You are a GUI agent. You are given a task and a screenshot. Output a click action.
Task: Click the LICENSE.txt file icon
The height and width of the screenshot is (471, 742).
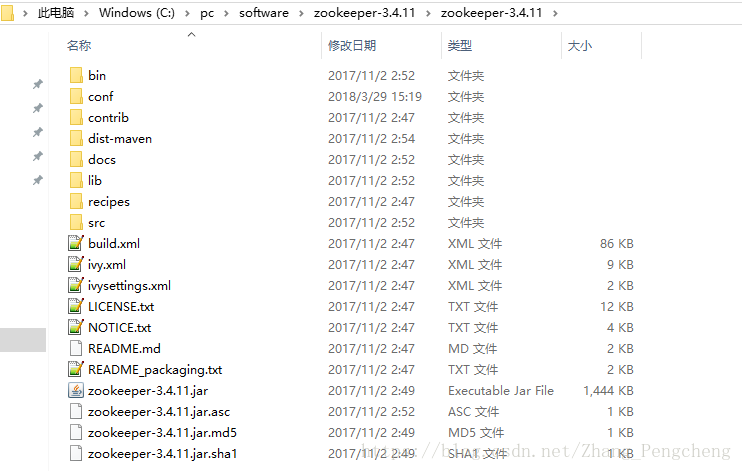76,306
